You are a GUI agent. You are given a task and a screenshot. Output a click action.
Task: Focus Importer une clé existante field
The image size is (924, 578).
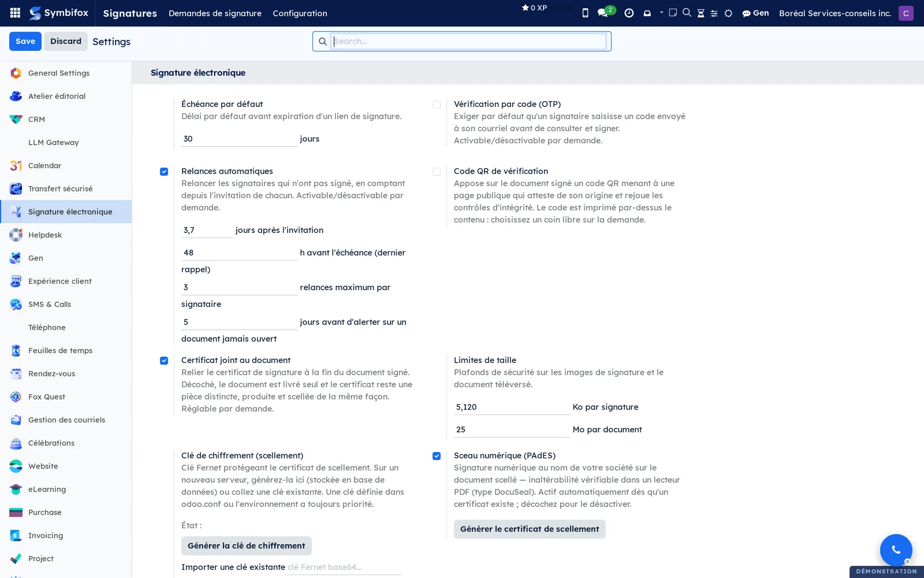click(x=344, y=567)
